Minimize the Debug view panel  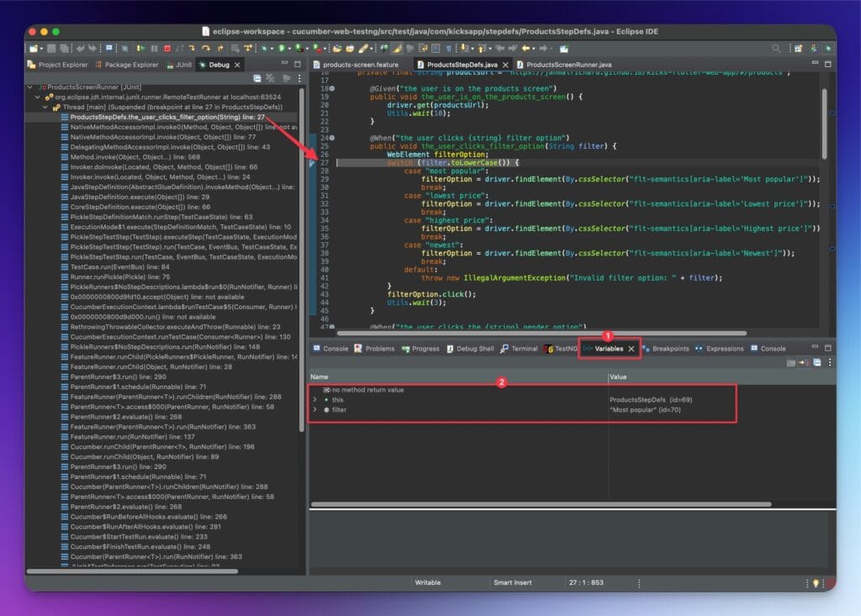(284, 64)
